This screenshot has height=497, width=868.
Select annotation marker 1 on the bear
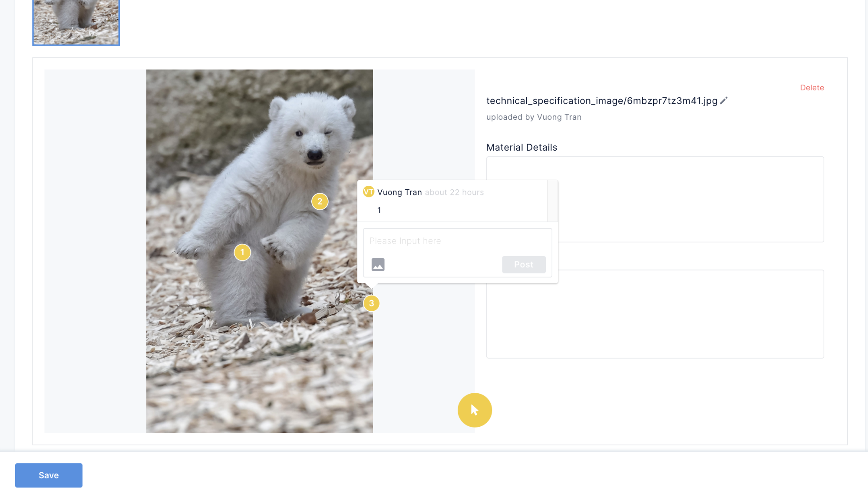coord(242,252)
